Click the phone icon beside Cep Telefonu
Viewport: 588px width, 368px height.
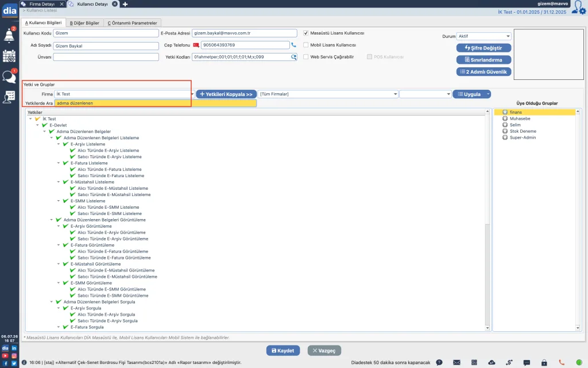tap(293, 45)
